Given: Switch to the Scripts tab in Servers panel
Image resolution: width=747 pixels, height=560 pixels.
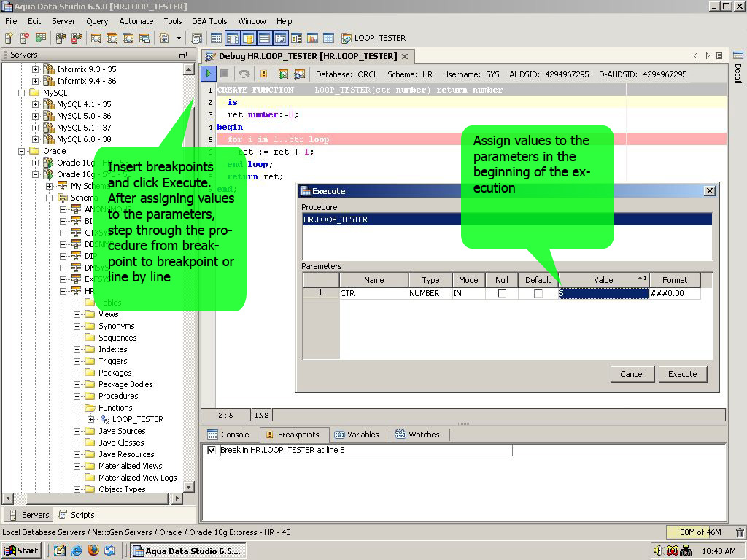Looking at the screenshot, I should [x=77, y=515].
